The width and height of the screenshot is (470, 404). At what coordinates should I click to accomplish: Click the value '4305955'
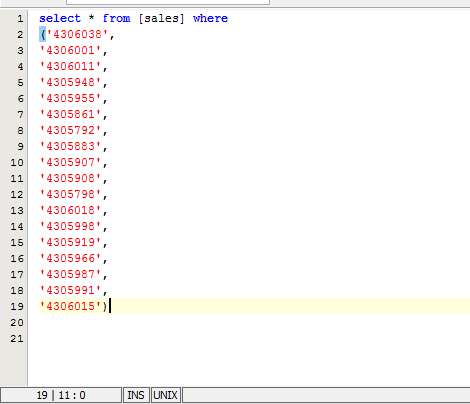70,98
